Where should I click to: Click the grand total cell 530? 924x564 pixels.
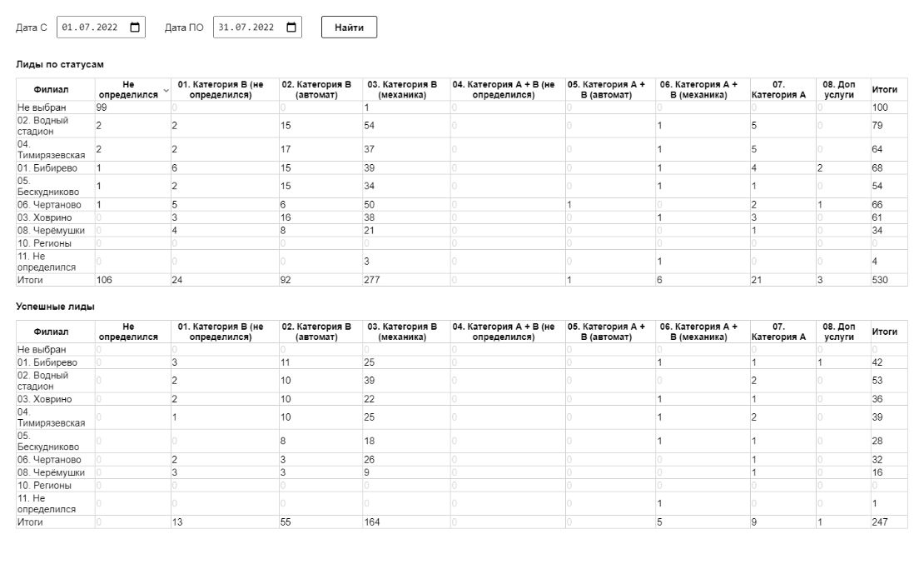point(880,280)
